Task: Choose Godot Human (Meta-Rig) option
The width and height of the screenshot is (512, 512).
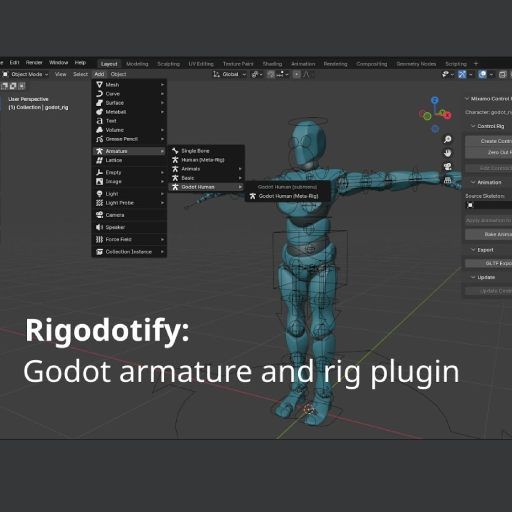Action: pyautogui.click(x=288, y=196)
